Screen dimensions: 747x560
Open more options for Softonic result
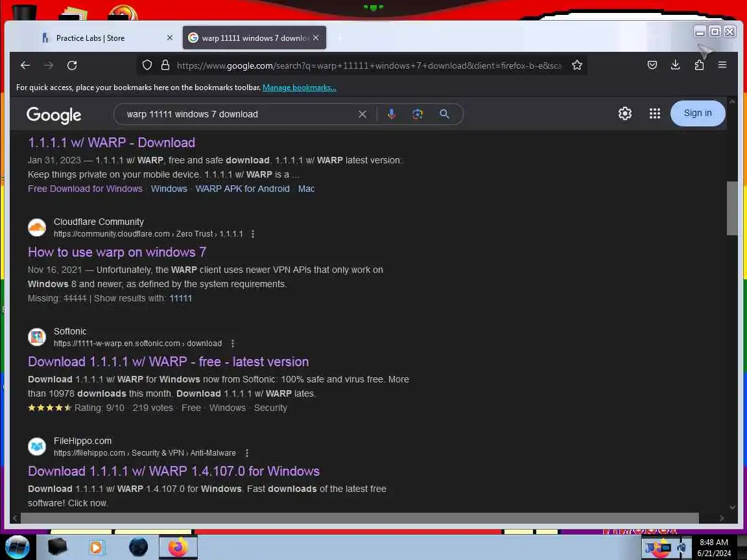tap(233, 344)
